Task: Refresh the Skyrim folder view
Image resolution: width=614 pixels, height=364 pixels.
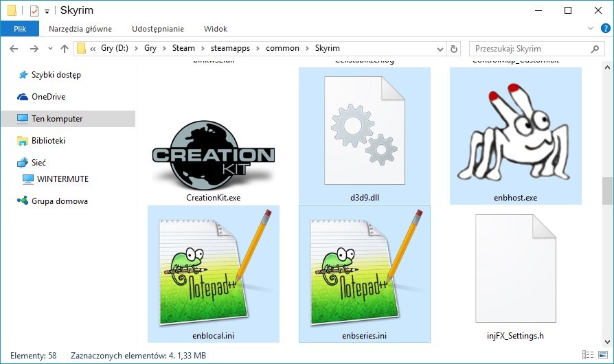Action: pos(454,49)
